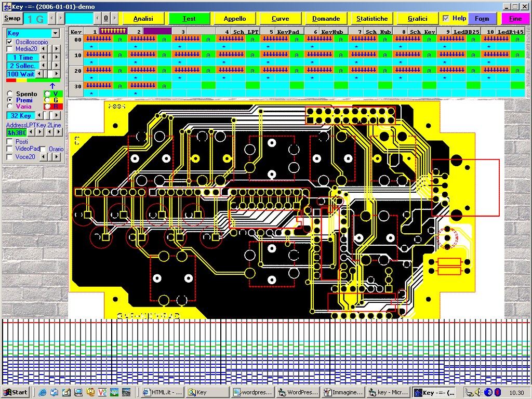This screenshot has height=399, width=532.
Task: Select the Spento radio option
Action: click(x=10, y=94)
